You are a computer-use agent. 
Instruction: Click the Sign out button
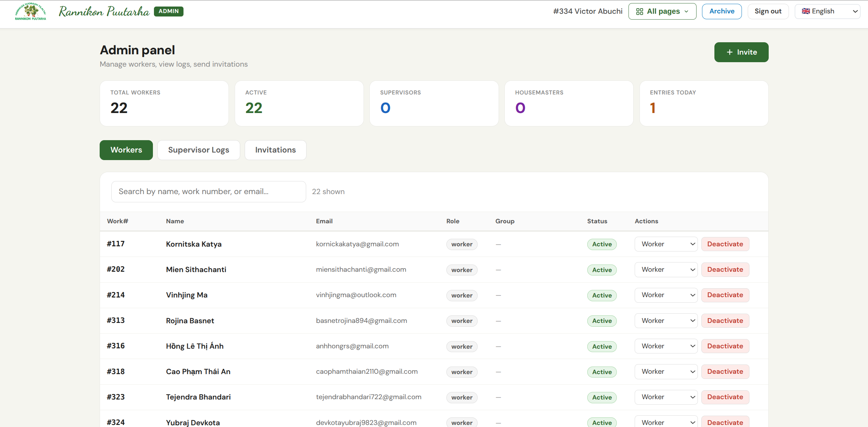tap(768, 11)
